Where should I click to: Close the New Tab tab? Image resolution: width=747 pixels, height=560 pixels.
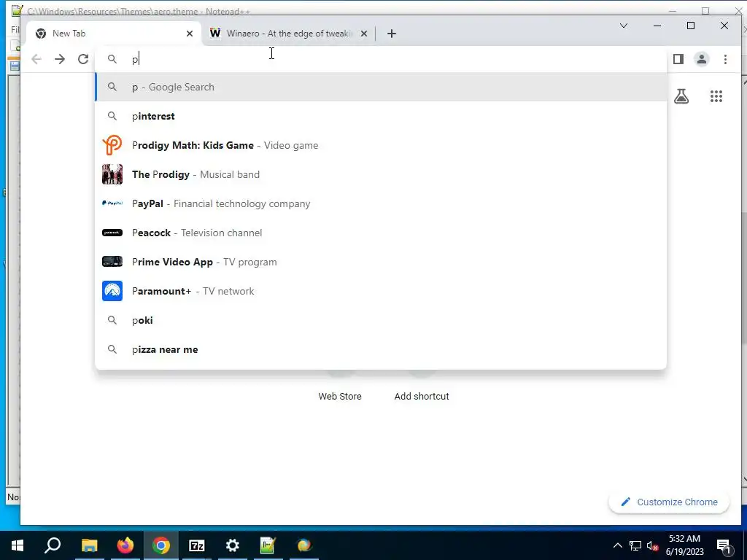pos(190,34)
